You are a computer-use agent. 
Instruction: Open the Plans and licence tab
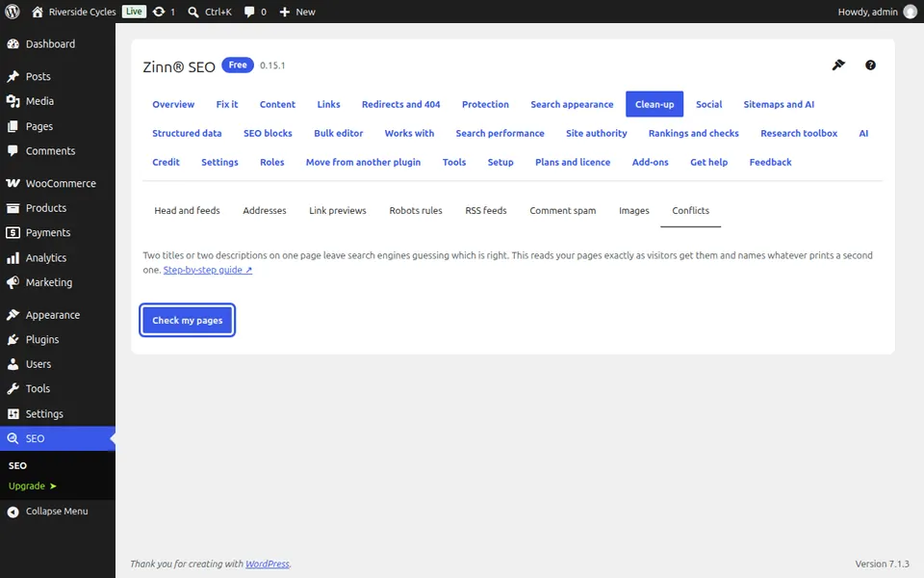tap(573, 162)
